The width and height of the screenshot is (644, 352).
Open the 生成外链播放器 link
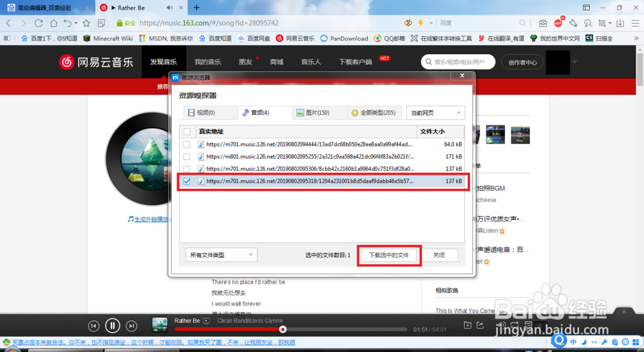point(151,219)
